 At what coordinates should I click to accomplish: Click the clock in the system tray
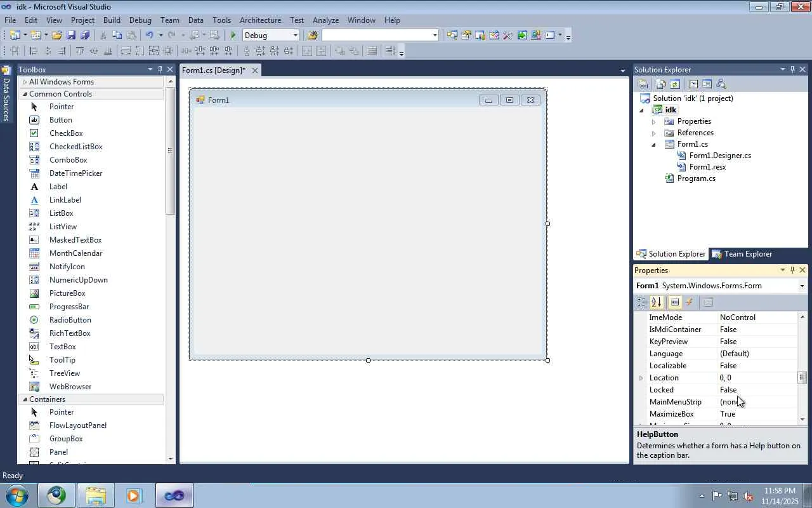point(780,496)
